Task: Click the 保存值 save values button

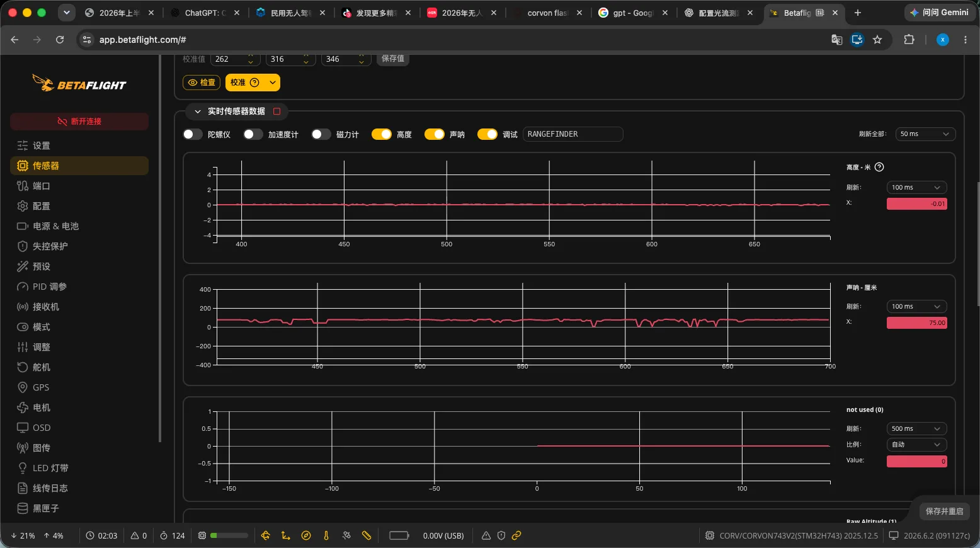Action: (x=393, y=59)
